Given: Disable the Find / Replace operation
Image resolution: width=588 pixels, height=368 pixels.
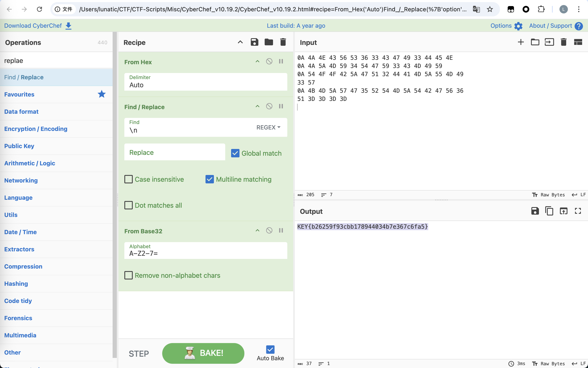Looking at the screenshot, I should click(269, 106).
